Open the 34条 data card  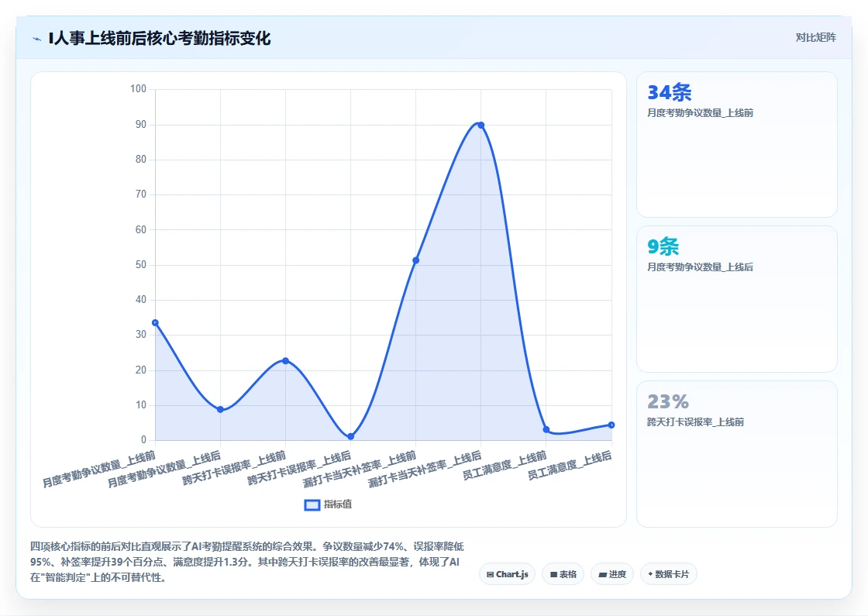pyautogui.click(x=737, y=144)
